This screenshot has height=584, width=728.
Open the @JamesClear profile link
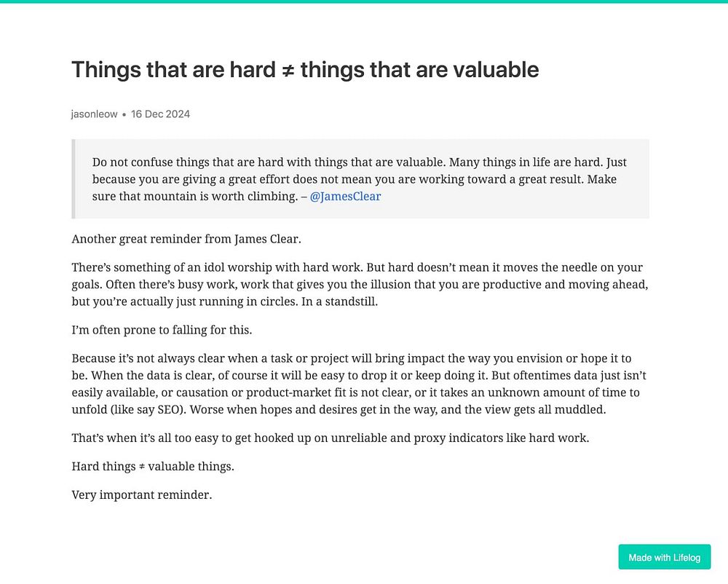[345, 197]
